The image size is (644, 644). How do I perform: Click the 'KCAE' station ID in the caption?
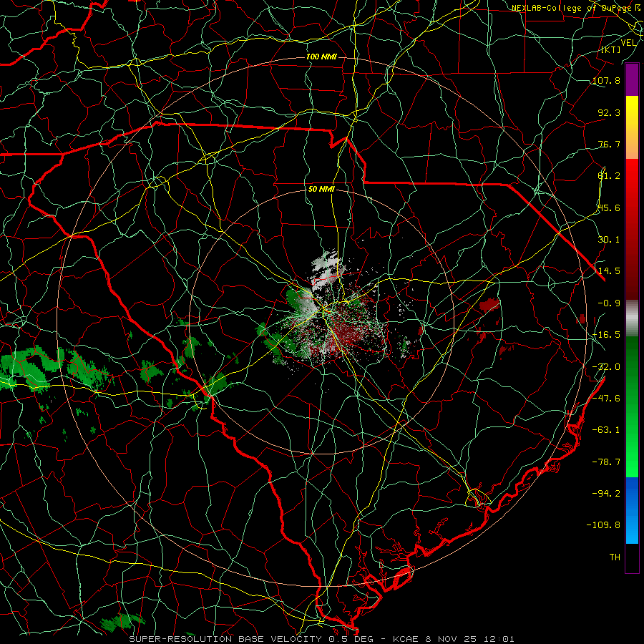coord(406,639)
